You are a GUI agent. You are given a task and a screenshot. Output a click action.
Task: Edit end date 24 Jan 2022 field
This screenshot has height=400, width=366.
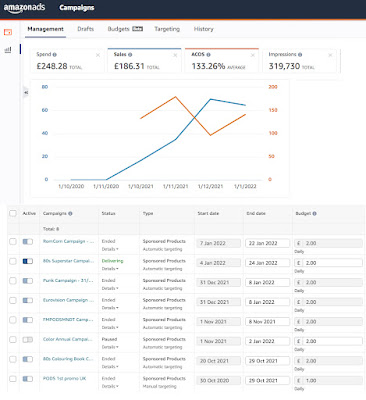tap(267, 263)
